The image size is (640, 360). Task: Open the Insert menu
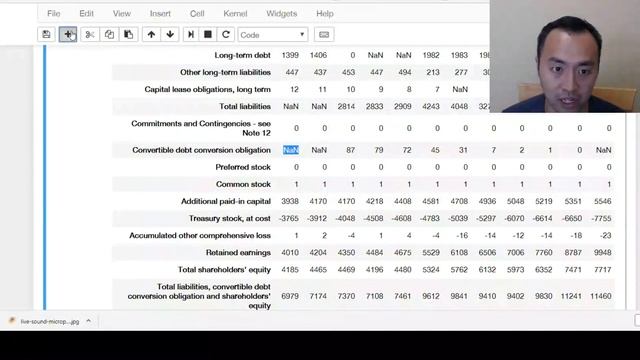[160, 13]
